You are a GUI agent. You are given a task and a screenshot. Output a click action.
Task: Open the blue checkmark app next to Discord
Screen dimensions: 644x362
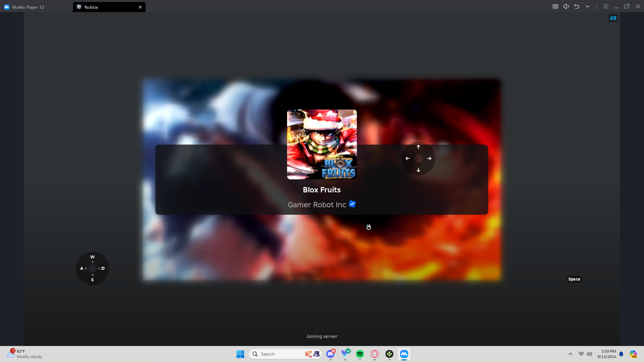(345, 354)
